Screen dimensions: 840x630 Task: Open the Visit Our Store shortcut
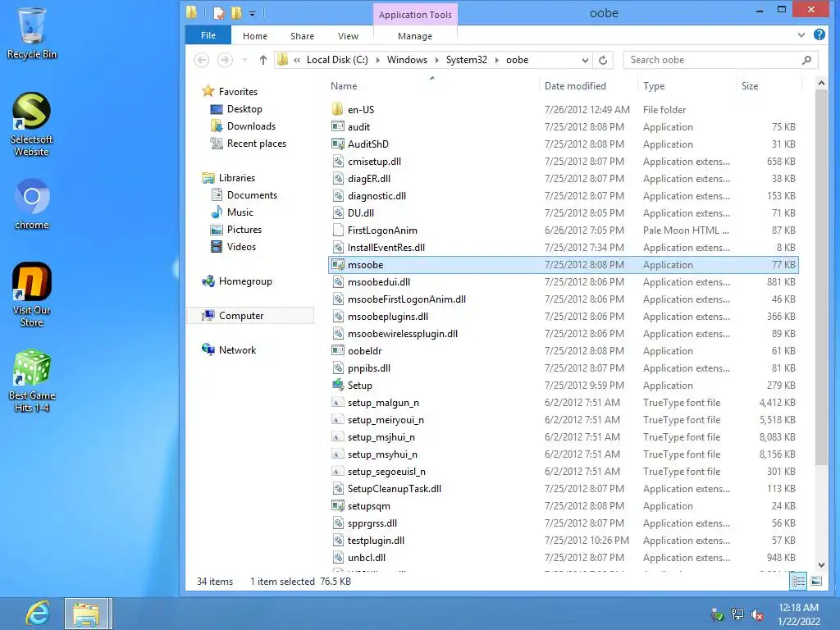tap(32, 281)
